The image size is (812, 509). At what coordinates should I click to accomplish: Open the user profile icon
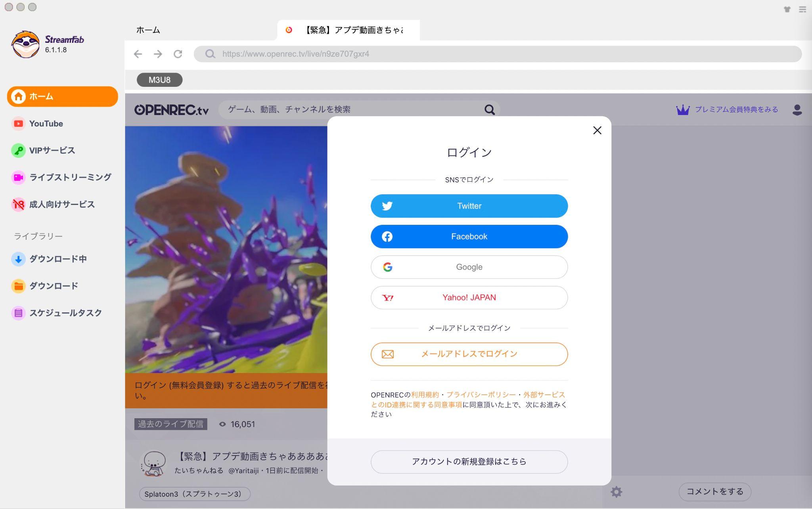(x=797, y=110)
